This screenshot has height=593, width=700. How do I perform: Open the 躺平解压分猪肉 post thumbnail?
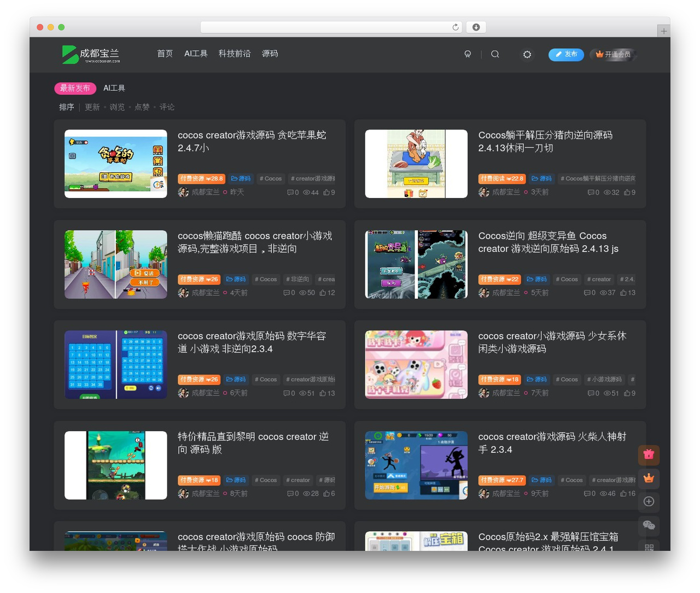pos(416,164)
